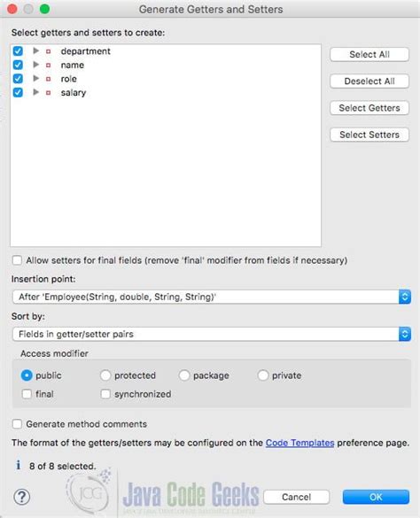Screen dimensions: 420x518
Task: Click the private field icon beside salary
Action: click(48, 93)
